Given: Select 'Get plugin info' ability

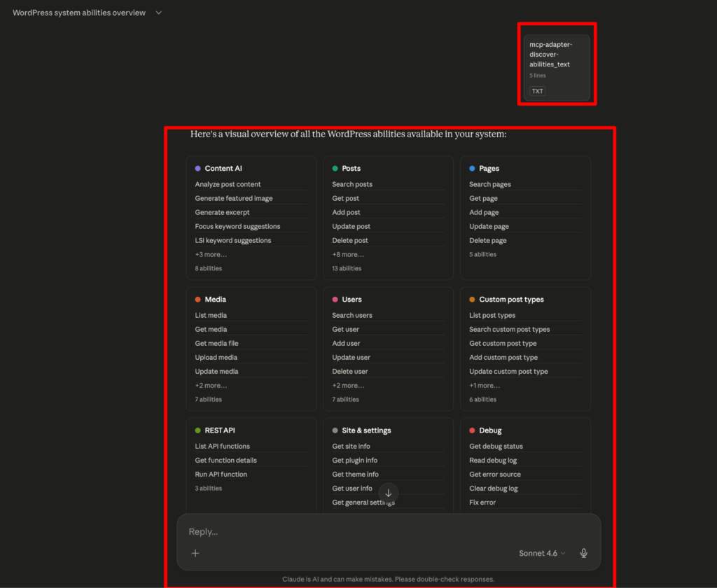Looking at the screenshot, I should (354, 461).
